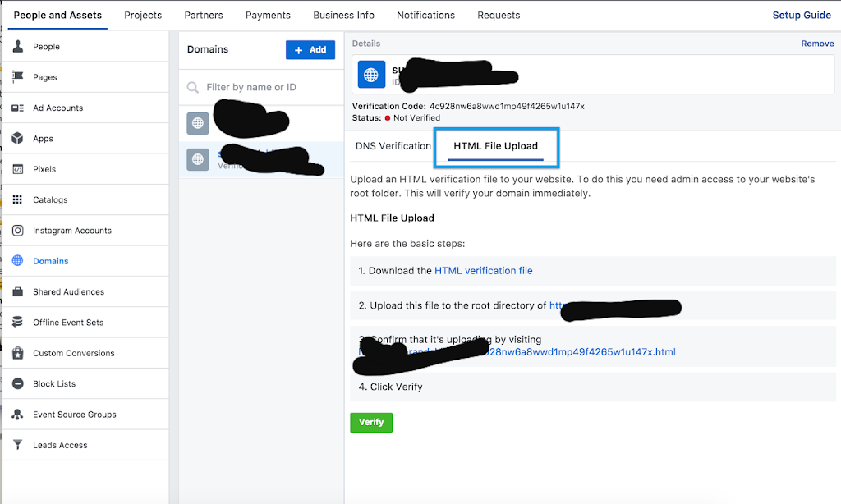This screenshot has width=841, height=504.
Task: Select the Pages sidebar label
Action: click(45, 77)
